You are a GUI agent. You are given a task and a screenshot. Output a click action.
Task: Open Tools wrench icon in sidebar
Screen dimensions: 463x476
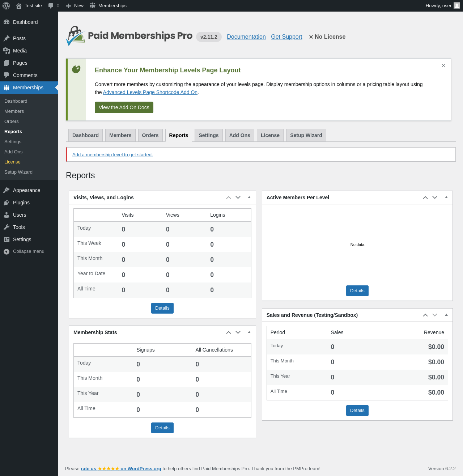(x=7, y=227)
